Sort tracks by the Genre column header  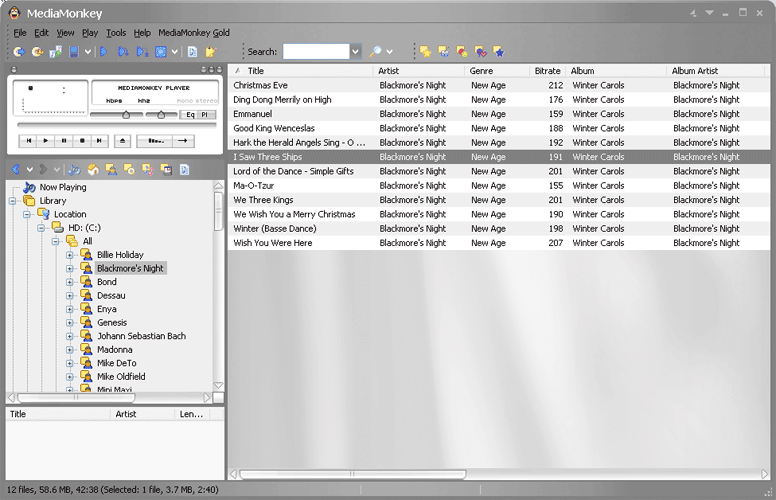coord(496,71)
